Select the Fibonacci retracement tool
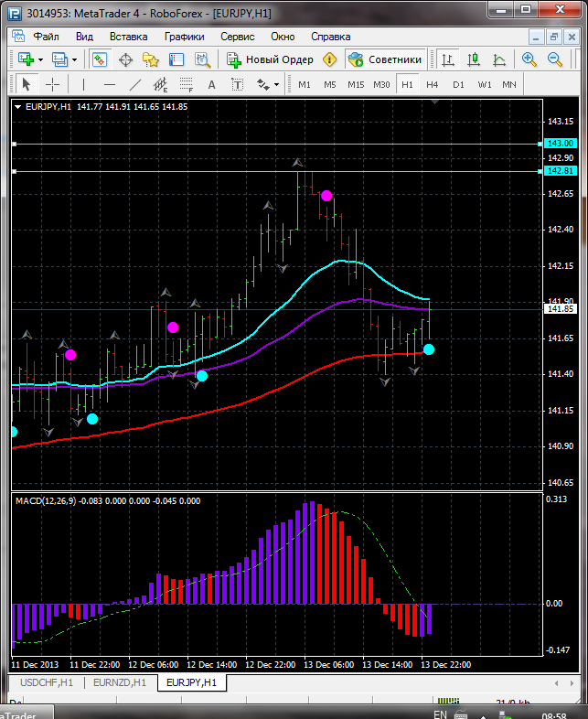Viewport: 588px width, 719px height. click(x=186, y=84)
